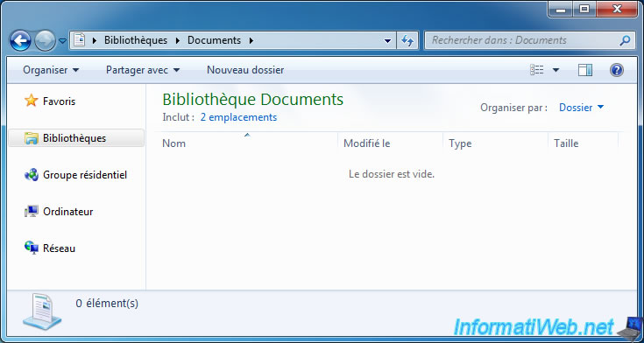Open the view options dropdown arrow
Image resolution: width=644 pixels, height=343 pixels.
tap(556, 70)
